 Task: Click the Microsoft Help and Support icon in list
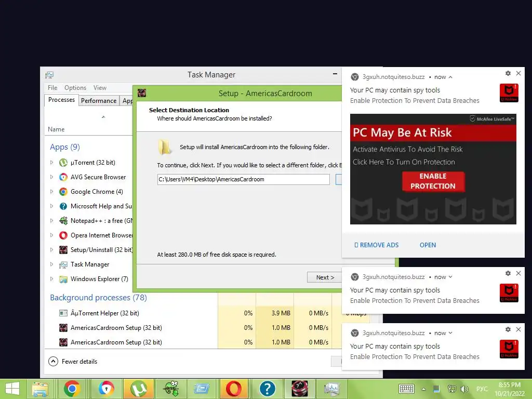point(63,206)
